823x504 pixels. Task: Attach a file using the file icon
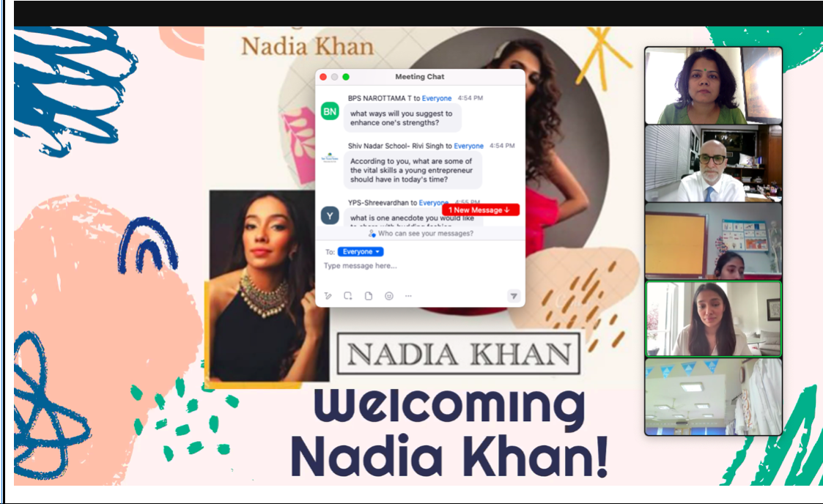coord(369,296)
